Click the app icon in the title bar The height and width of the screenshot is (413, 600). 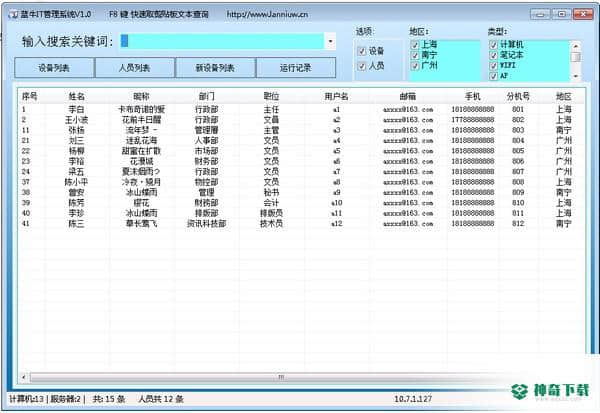[x=13, y=15]
